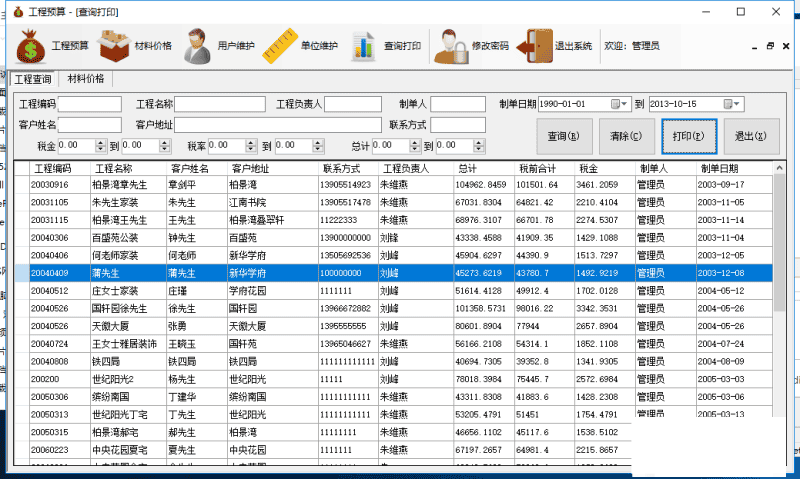This screenshot has height=479, width=800.
Task: Click the 工程编码 input field
Action: tap(90, 104)
